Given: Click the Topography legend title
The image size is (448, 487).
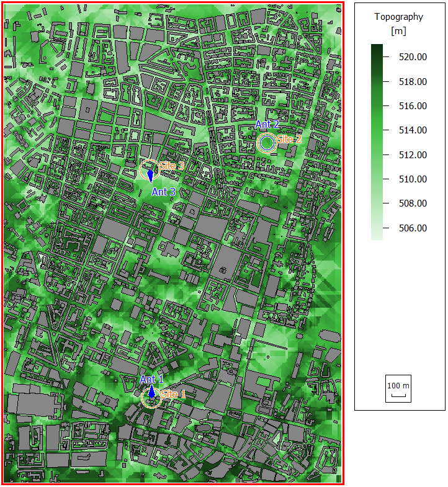Looking at the screenshot, I should (x=398, y=17).
